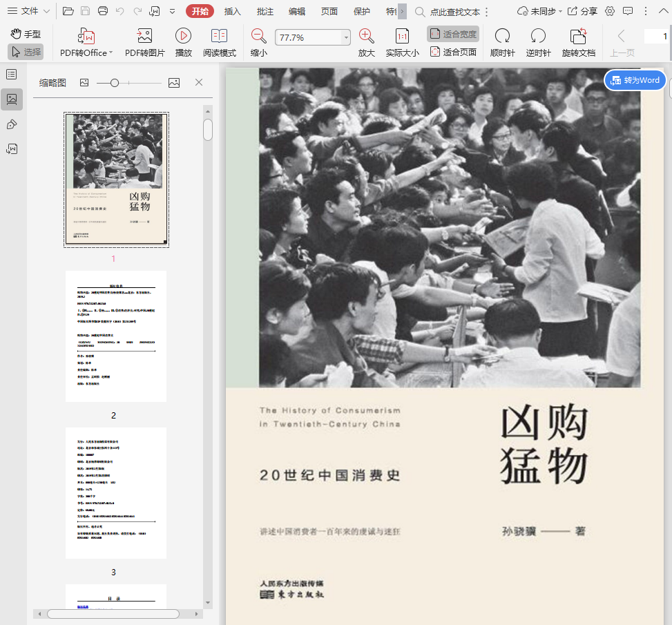672x625 pixels.
Task: Click 旋转文档 rotate document
Action: (579, 42)
